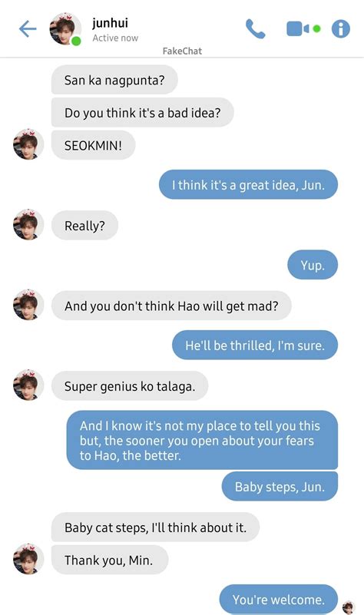
Task: Tap the avatar beside the "SEOKMIN!" message
Action: (28, 144)
